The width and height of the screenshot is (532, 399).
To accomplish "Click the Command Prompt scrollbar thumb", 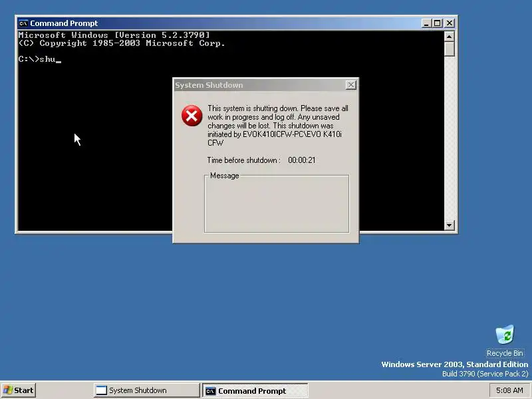I will pos(450,49).
